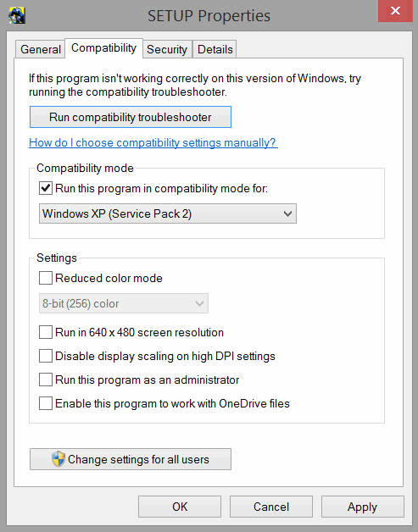Switch to the General tab
The width and height of the screenshot is (418, 532).
41,49
